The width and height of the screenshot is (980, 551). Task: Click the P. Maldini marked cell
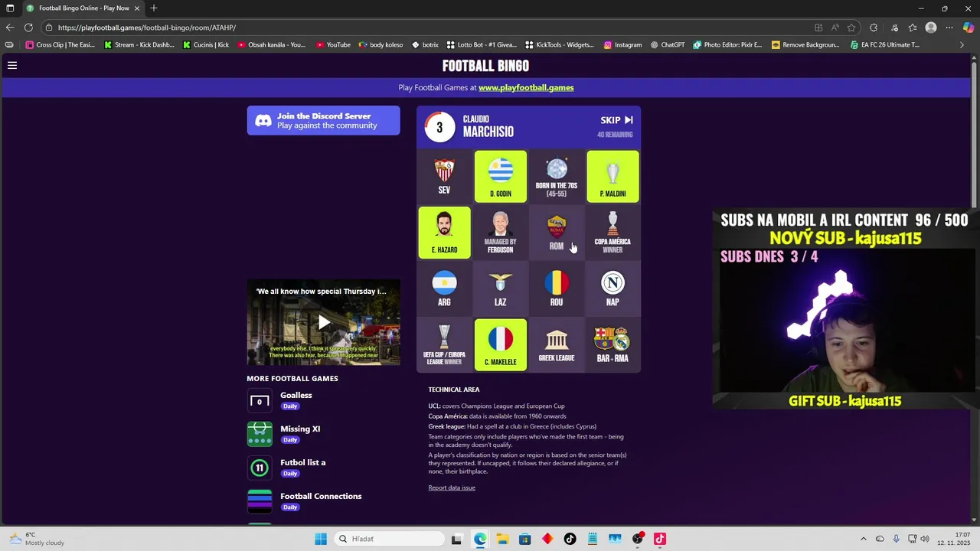[612, 177]
